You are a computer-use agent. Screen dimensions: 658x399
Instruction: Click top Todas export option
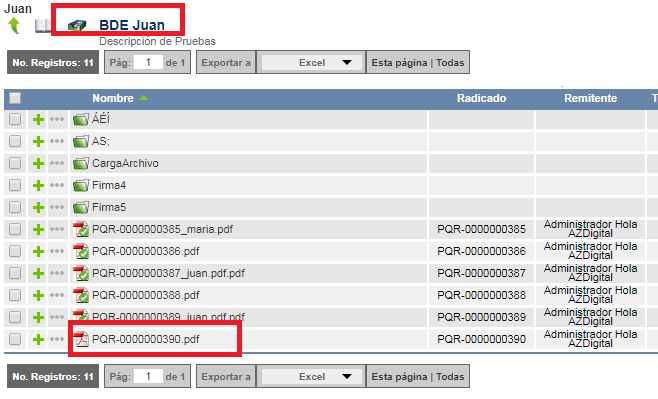[450, 63]
